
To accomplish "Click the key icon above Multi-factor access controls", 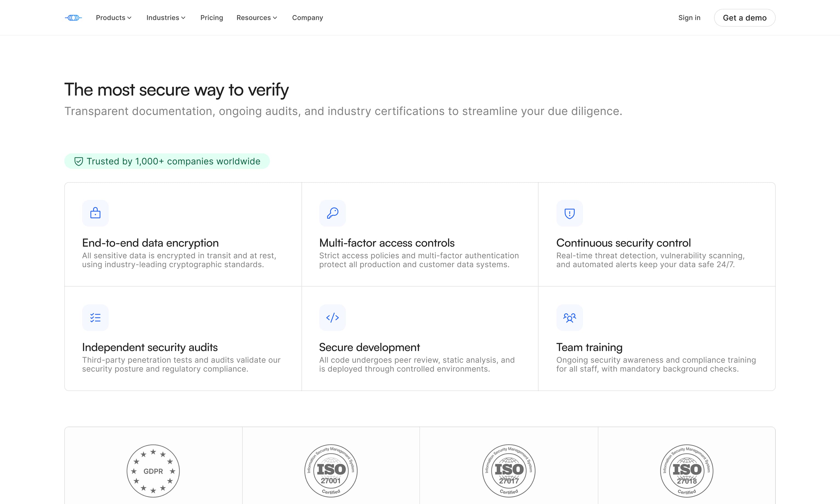I will [332, 213].
